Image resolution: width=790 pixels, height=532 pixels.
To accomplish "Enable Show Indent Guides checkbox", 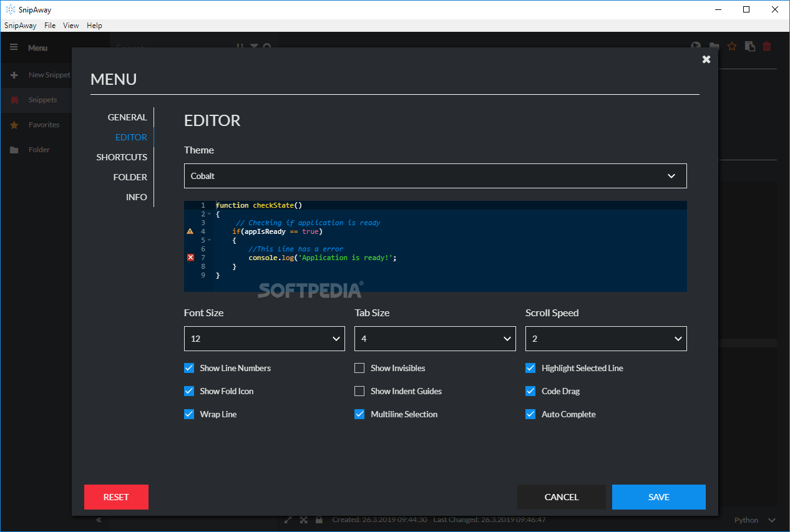I will pos(359,391).
